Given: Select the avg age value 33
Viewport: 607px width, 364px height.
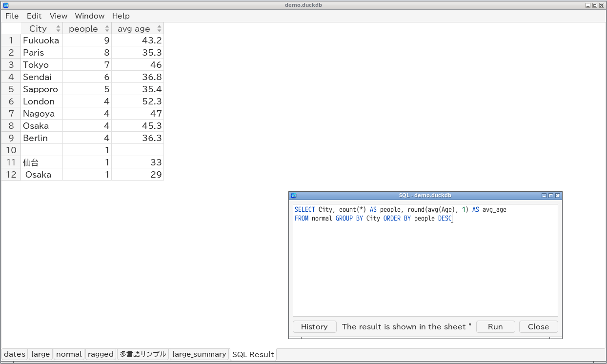Looking at the screenshot, I should (138, 162).
